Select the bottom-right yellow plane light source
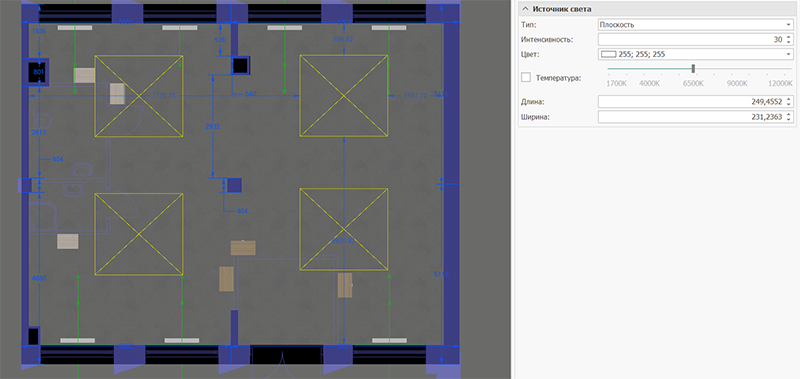The image size is (800, 379). click(x=344, y=230)
